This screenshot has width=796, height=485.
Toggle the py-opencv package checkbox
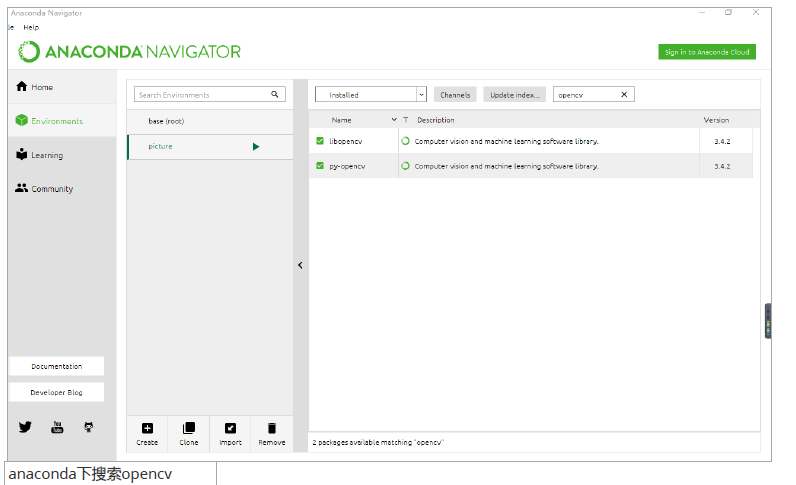pos(320,166)
